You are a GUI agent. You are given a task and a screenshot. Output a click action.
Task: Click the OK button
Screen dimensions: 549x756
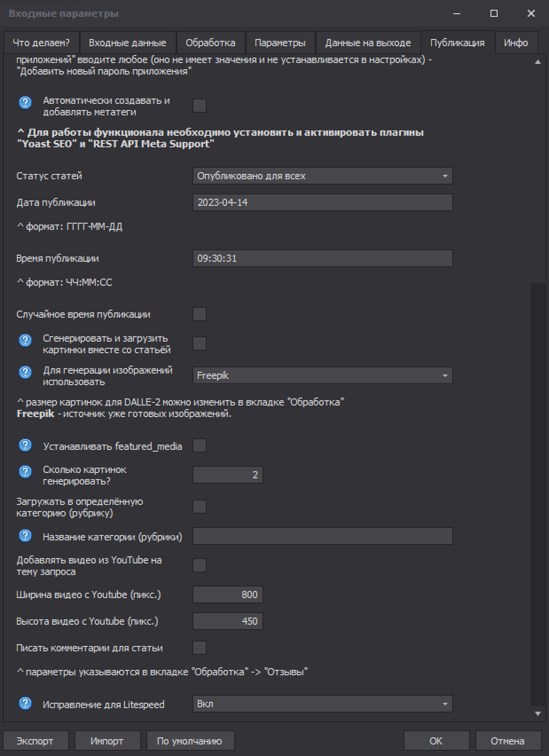coord(436,740)
